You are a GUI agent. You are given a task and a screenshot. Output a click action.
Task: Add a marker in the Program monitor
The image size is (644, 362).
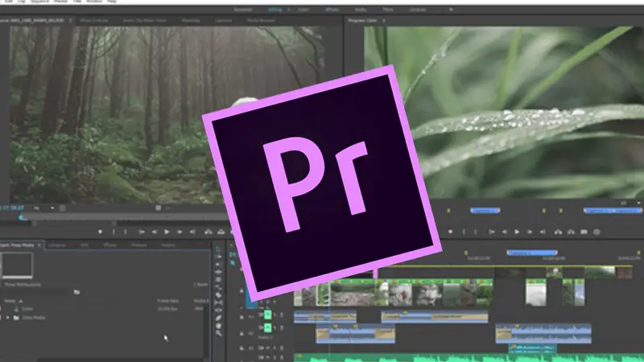(x=451, y=232)
